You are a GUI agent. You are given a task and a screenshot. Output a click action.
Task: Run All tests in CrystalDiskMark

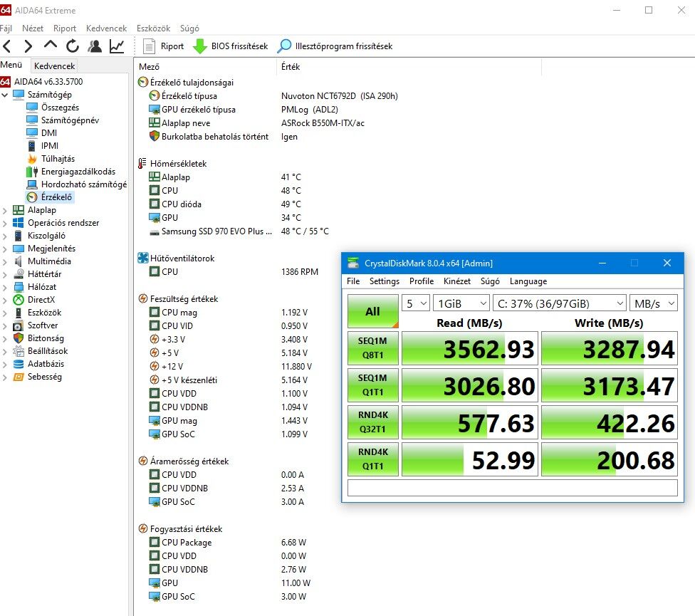coord(372,311)
